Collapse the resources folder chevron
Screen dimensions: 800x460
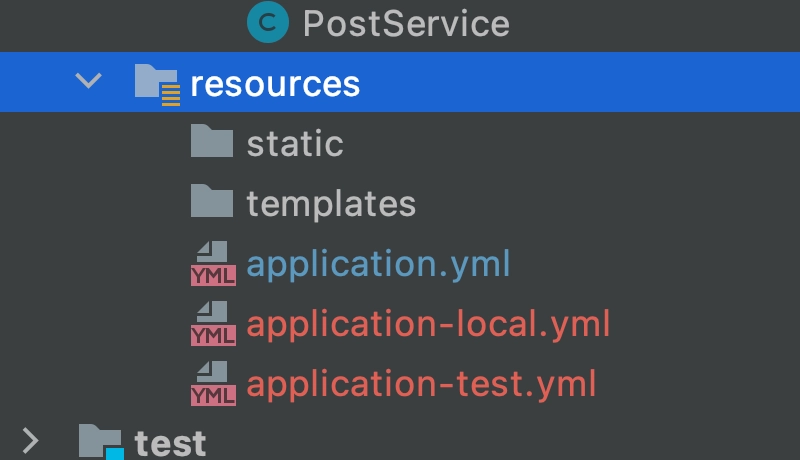coord(89,82)
